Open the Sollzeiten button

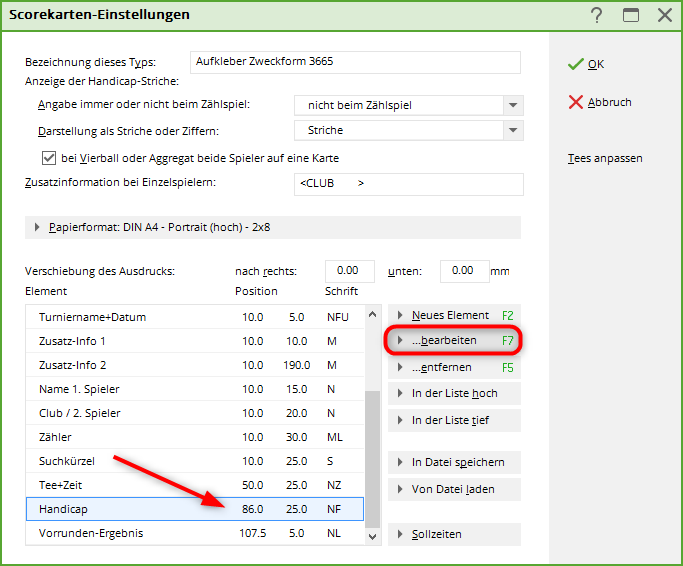click(453, 534)
